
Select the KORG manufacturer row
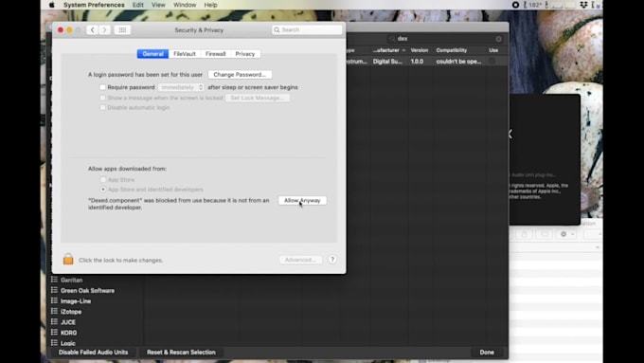pyautogui.click(x=97, y=333)
